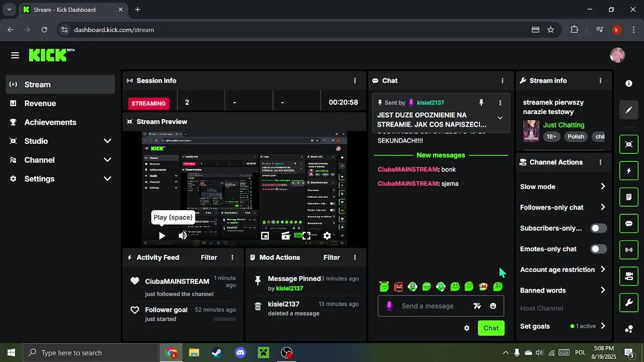The width and height of the screenshot is (644, 362).
Task: Click the three-circles icon at sidebar bottom
Action: point(629,329)
